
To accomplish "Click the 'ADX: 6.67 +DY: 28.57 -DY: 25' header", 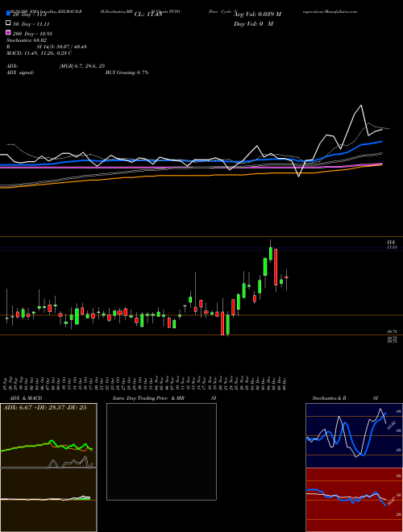I will point(44,408).
